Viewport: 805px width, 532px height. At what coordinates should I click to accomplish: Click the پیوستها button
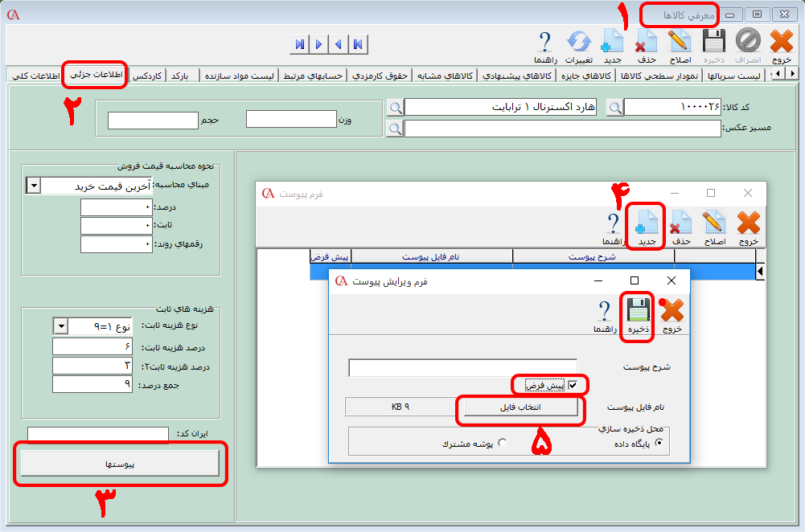(119, 464)
